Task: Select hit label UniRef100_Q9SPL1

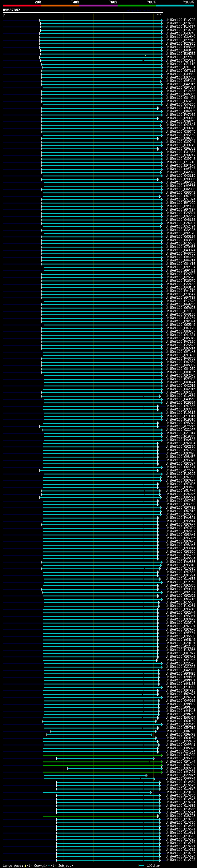Action: (x=180, y=768)
